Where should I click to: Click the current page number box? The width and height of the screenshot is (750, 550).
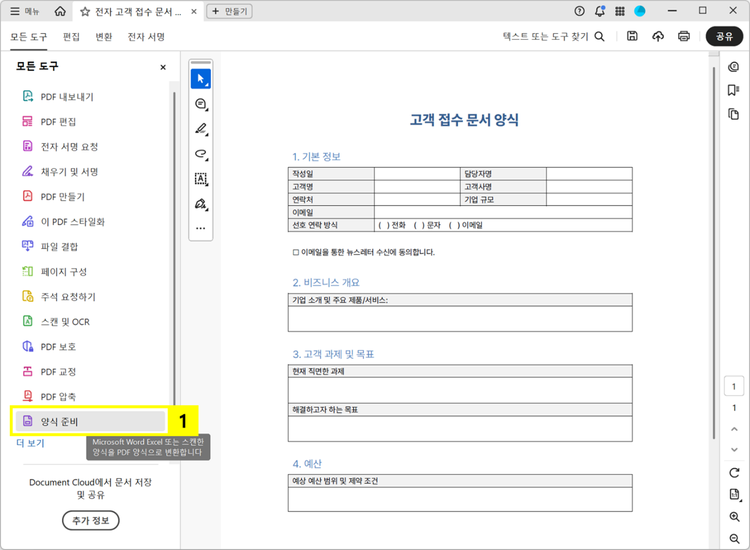[734, 386]
